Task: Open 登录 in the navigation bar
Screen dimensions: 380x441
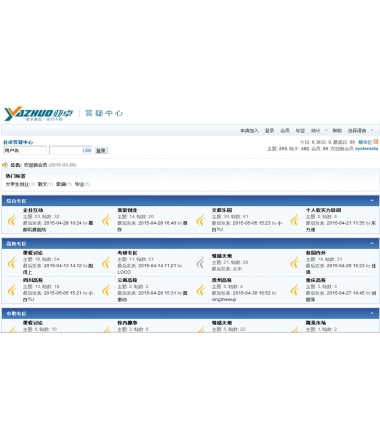Action: (x=269, y=131)
